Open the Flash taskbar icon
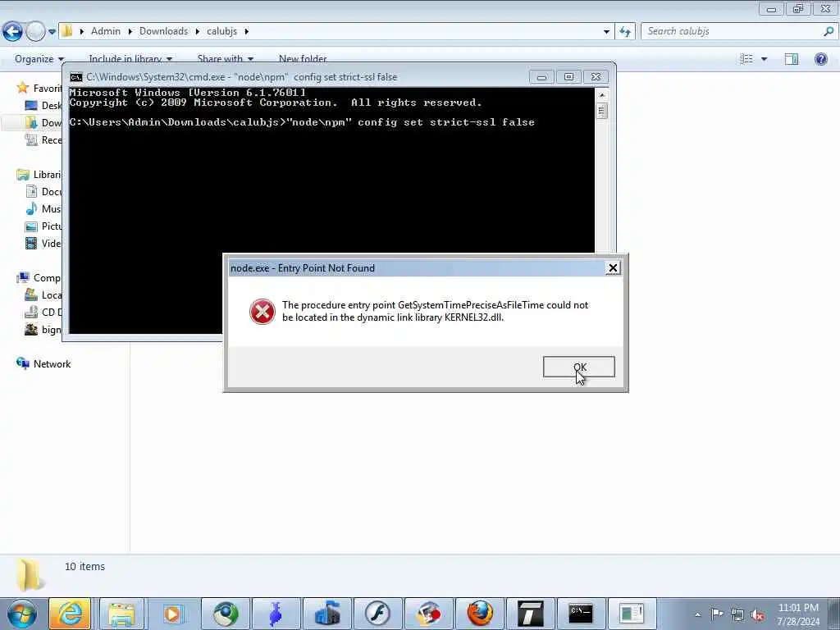 point(377,614)
